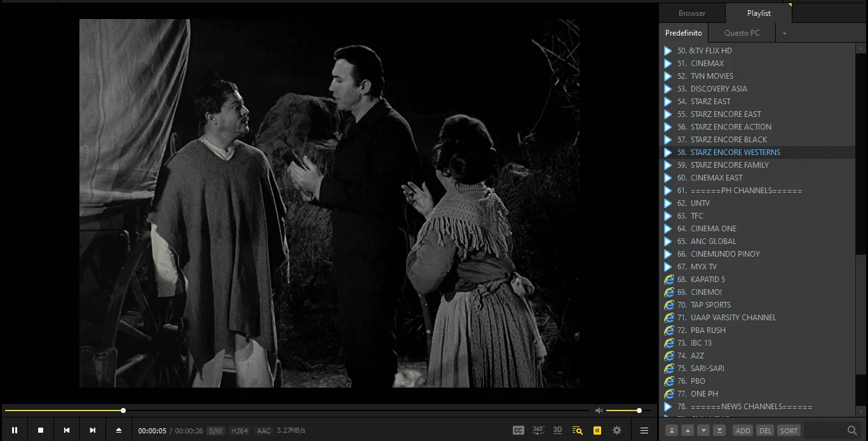Select playlist entry STARZ ENCORE EAST
Viewport: 868px width, 441px height.
758,114
